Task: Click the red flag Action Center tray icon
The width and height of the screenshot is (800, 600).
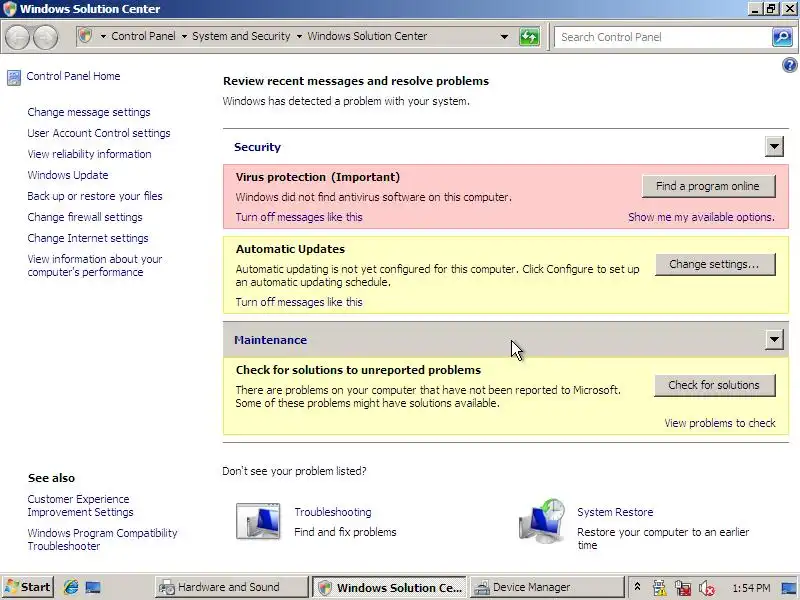Action: 683,588
